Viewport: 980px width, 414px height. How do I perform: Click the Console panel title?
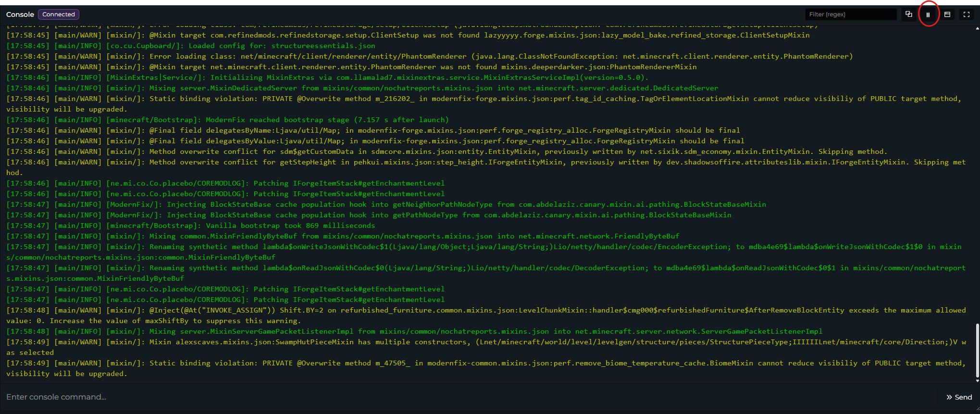(20, 14)
